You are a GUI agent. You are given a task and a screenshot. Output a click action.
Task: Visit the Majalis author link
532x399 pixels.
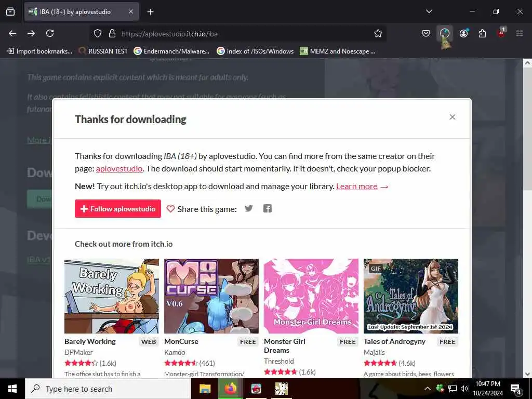click(374, 352)
